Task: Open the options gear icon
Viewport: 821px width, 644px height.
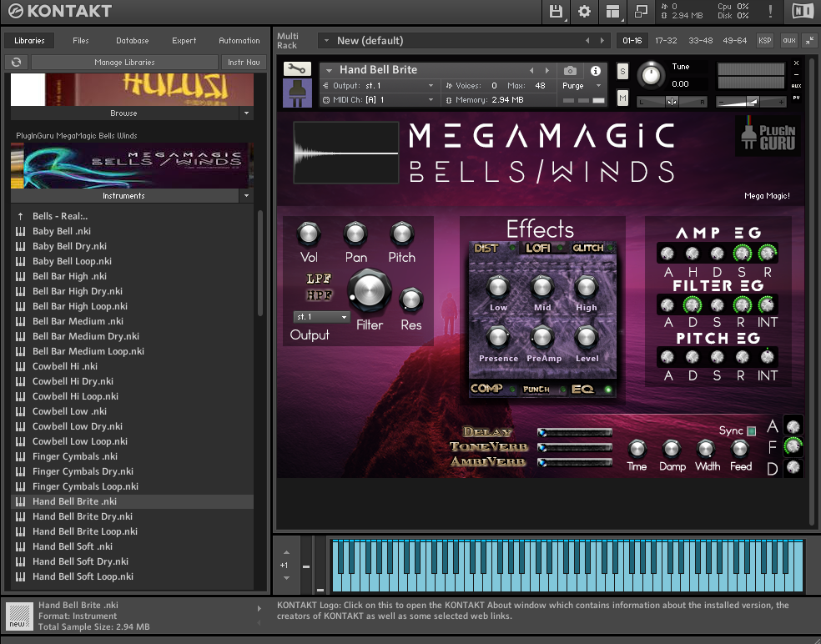Action: click(x=584, y=12)
